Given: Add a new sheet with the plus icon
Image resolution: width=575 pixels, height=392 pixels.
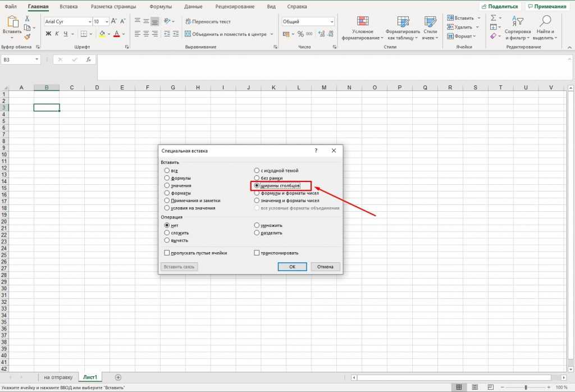Looking at the screenshot, I should point(118,377).
